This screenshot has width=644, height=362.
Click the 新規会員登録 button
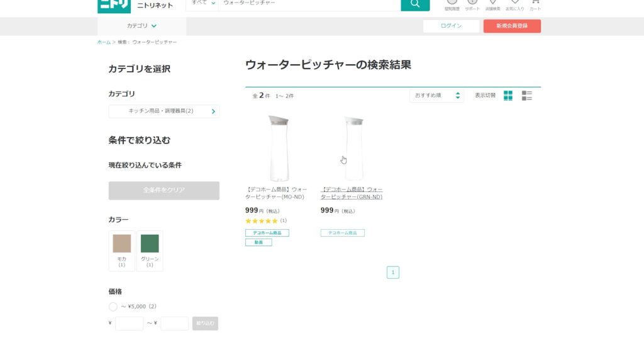click(512, 26)
